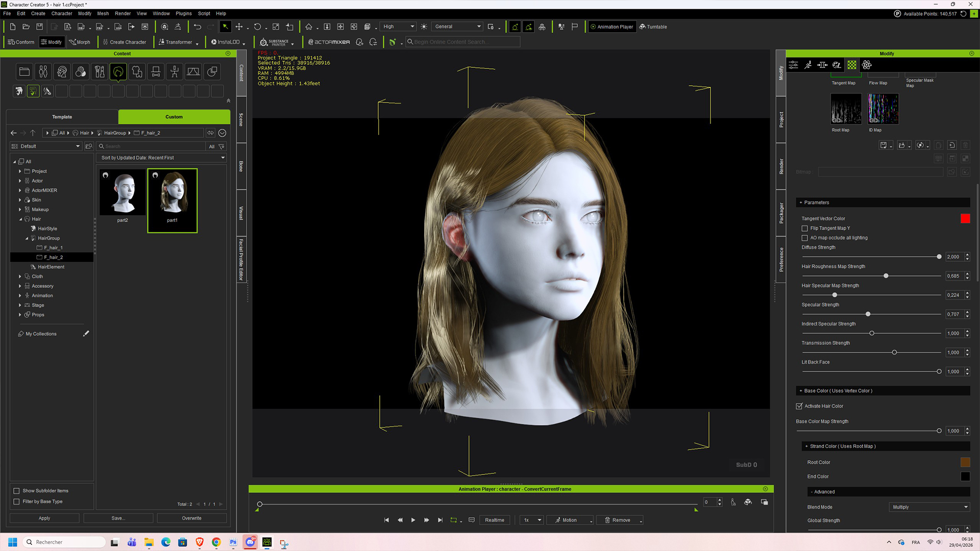Open Character Creator from Windows taskbar

point(267,542)
